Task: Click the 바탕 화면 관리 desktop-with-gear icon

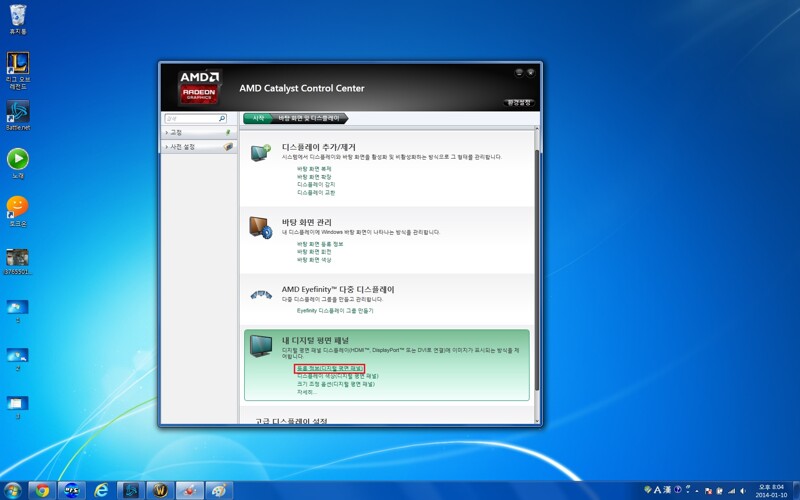Action: click(261, 228)
